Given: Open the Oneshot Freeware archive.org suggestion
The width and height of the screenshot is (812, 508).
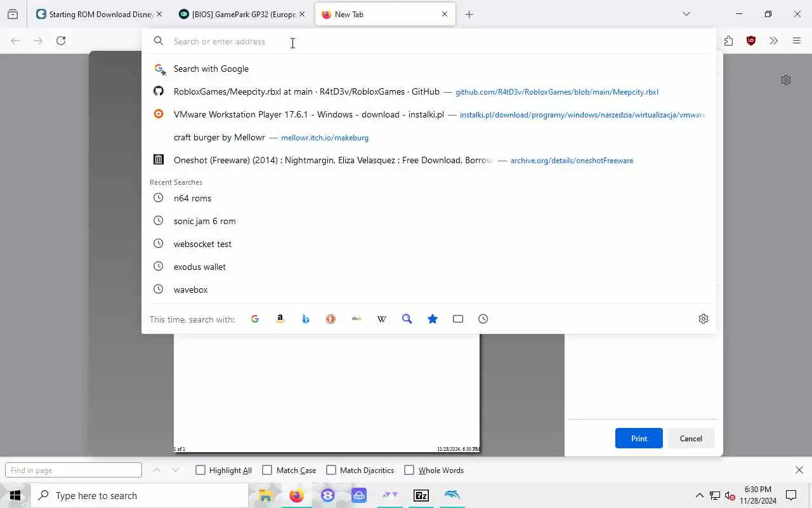Looking at the screenshot, I should tap(429, 160).
